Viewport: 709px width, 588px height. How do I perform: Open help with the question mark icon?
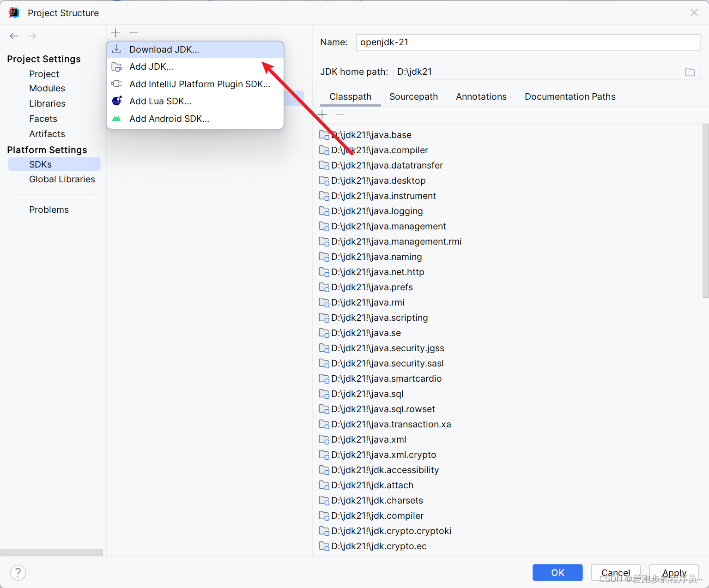tap(18, 573)
